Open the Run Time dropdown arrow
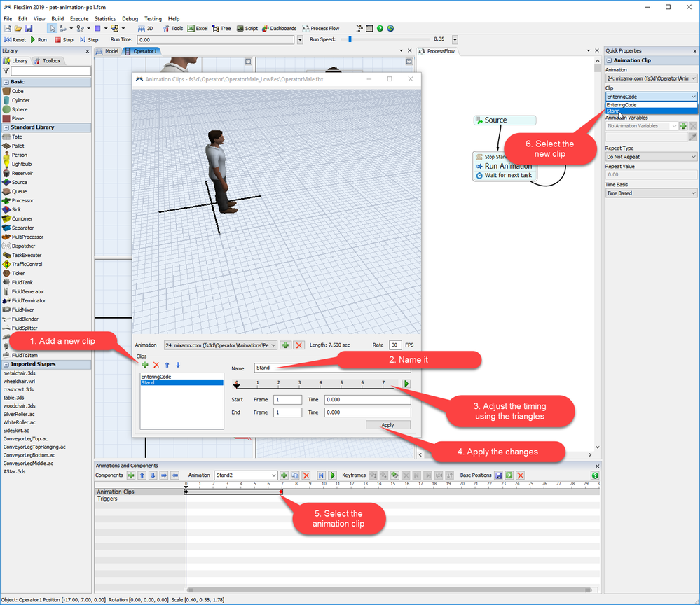 [300, 40]
